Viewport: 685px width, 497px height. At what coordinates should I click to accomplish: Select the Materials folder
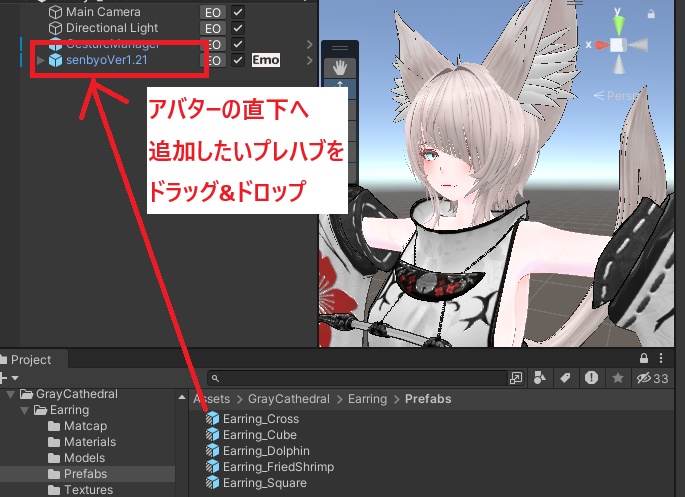(90, 442)
